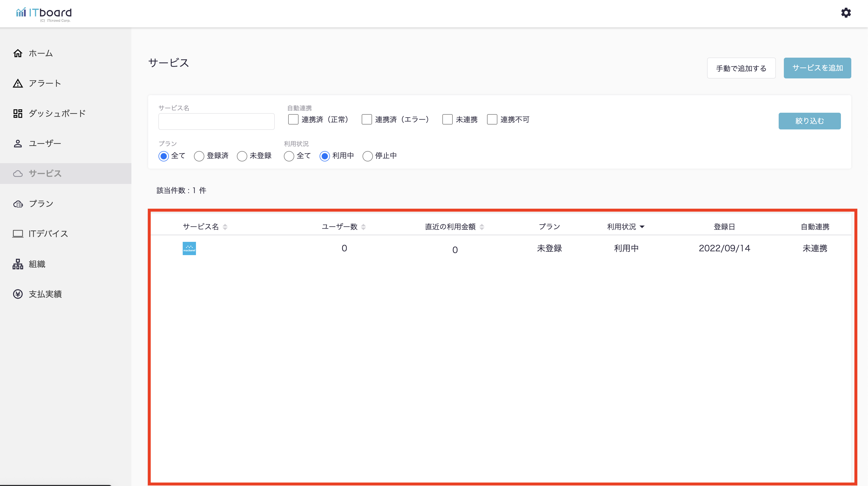Click the home icon in sidebar
This screenshot has width=868, height=486.
click(x=18, y=53)
